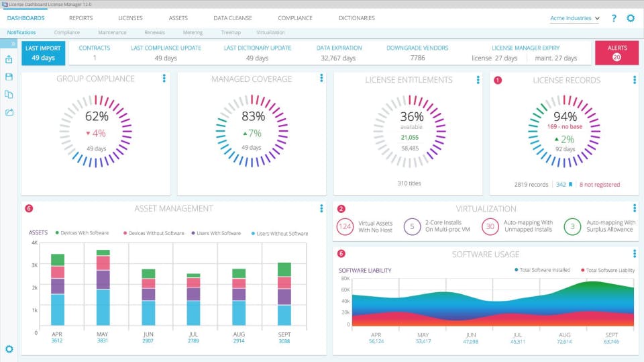Open the bottom-left gear settings icon
Viewport: 644px width, 362px height.
9,349
